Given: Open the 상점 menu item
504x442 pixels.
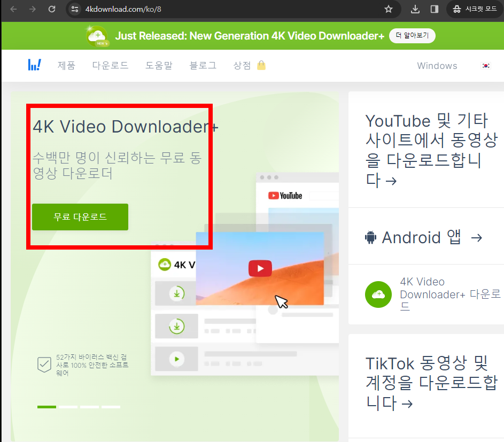Looking at the screenshot, I should 242,66.
